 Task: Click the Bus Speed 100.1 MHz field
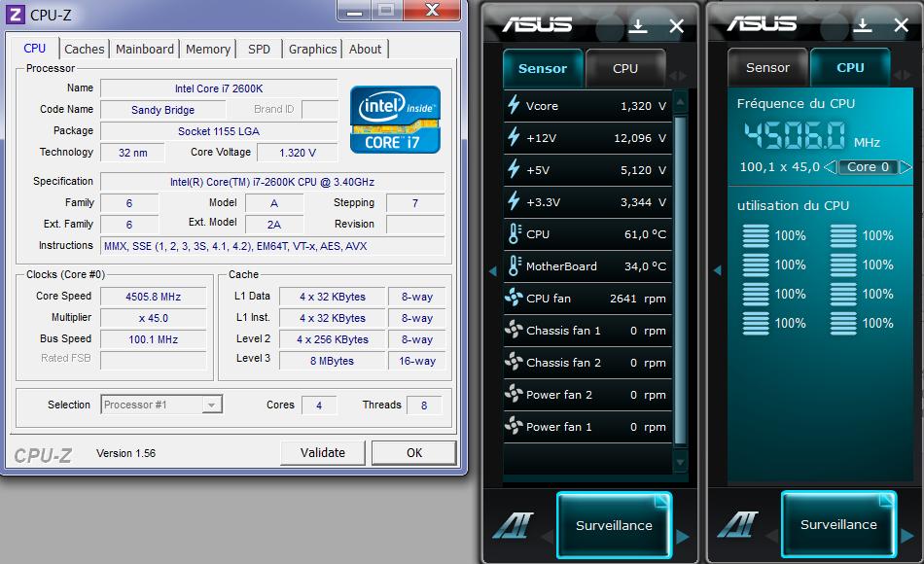(154, 339)
